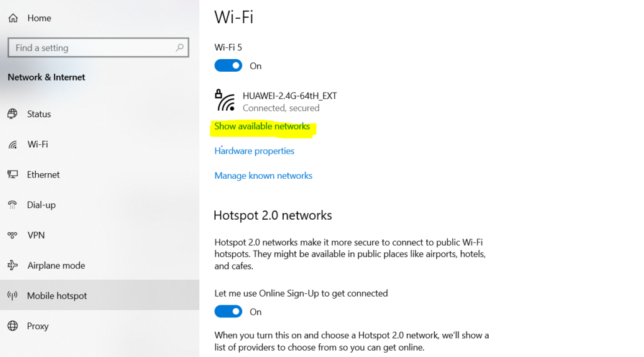
Task: Click the secured Wi-Fi signal icon
Action: click(x=225, y=101)
